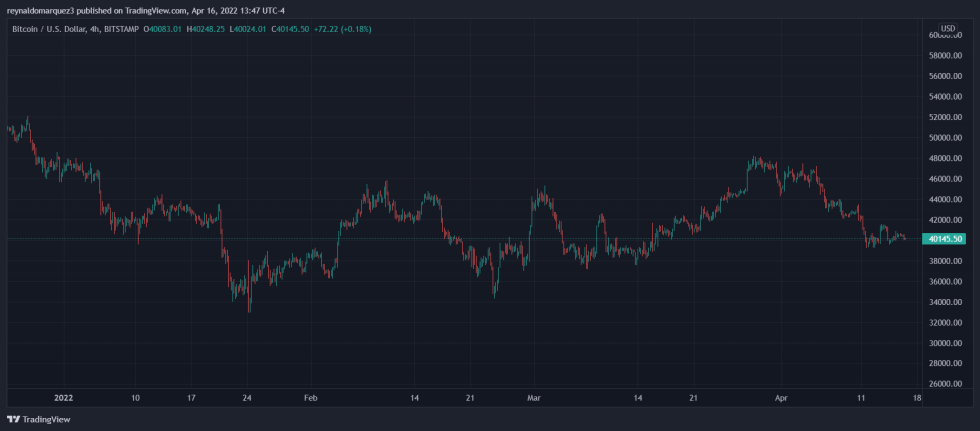Viewport: 980px width, 431px height.
Task: Click the low value L40024.01
Action: coord(246,29)
